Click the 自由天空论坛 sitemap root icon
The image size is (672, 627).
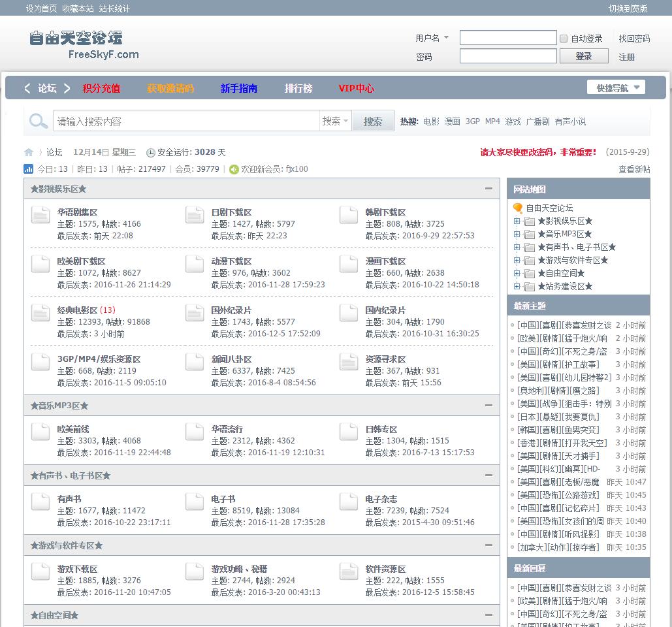click(518, 208)
